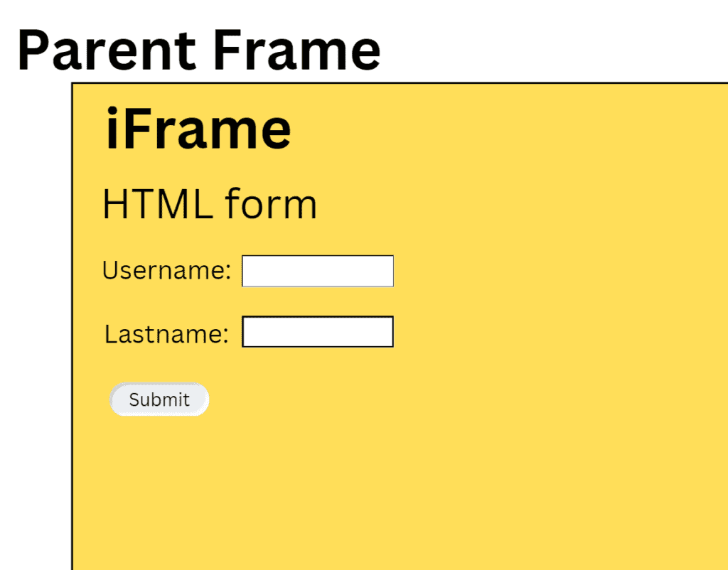Image resolution: width=728 pixels, height=570 pixels.
Task: Click the yellow space right of the iFrame heading
Action: click(498, 129)
